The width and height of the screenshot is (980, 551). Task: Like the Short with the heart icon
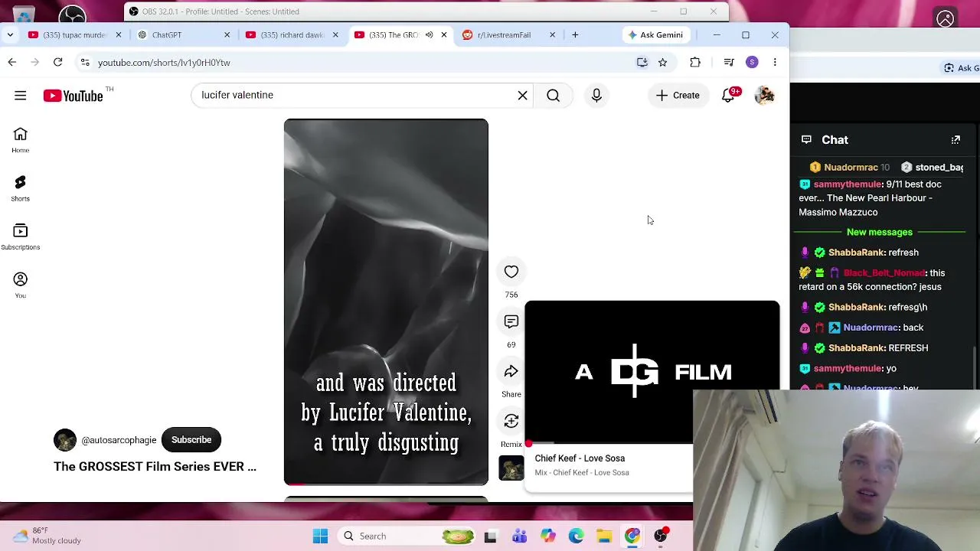click(x=511, y=272)
